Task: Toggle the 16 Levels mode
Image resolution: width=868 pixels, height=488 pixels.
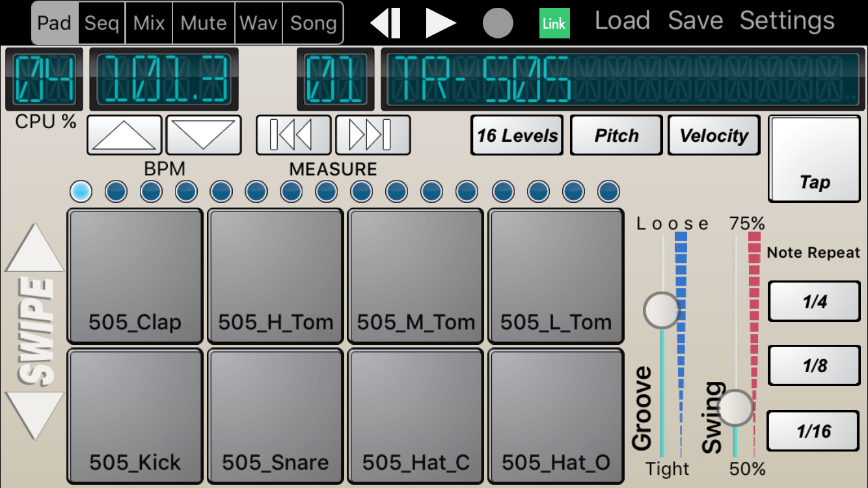Action: pyautogui.click(x=517, y=135)
